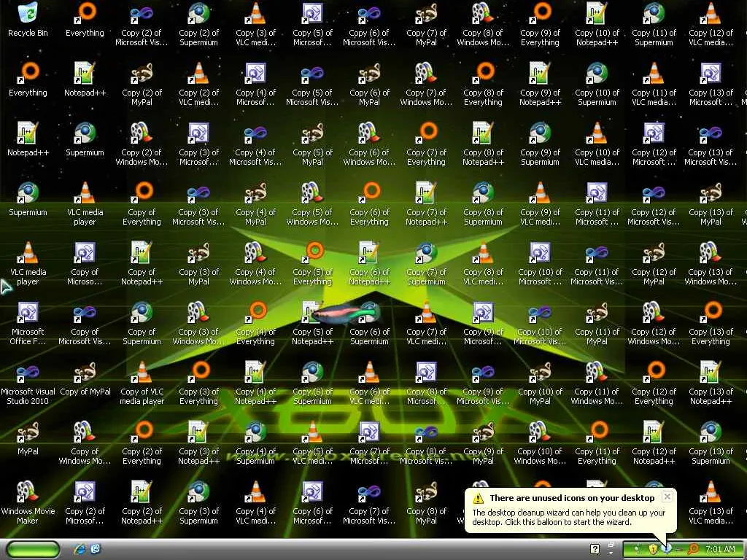Select Copy (13) of Supermium icon
This screenshot has width=747, height=560.
click(x=711, y=443)
